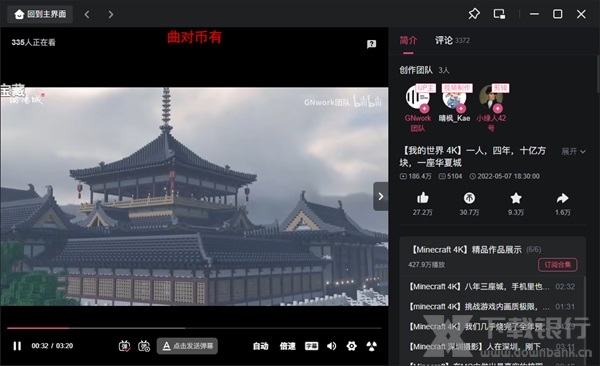Open danmaku settings icon
600x366 pixels.
click(x=144, y=346)
